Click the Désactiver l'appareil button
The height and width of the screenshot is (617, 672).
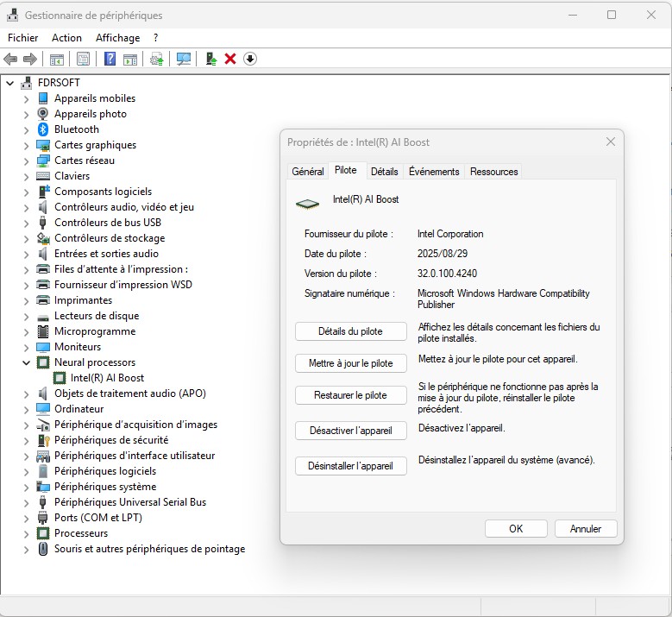click(350, 430)
